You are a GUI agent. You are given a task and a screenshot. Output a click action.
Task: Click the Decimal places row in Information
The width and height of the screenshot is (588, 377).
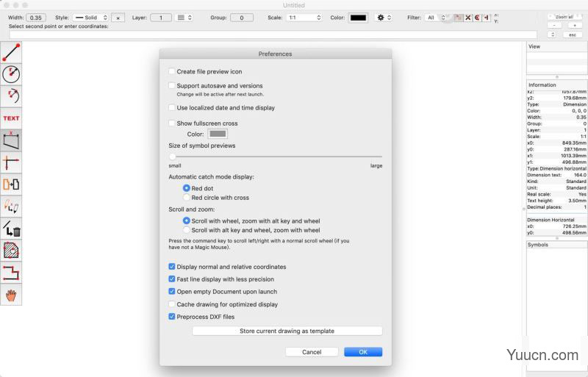[557, 207]
